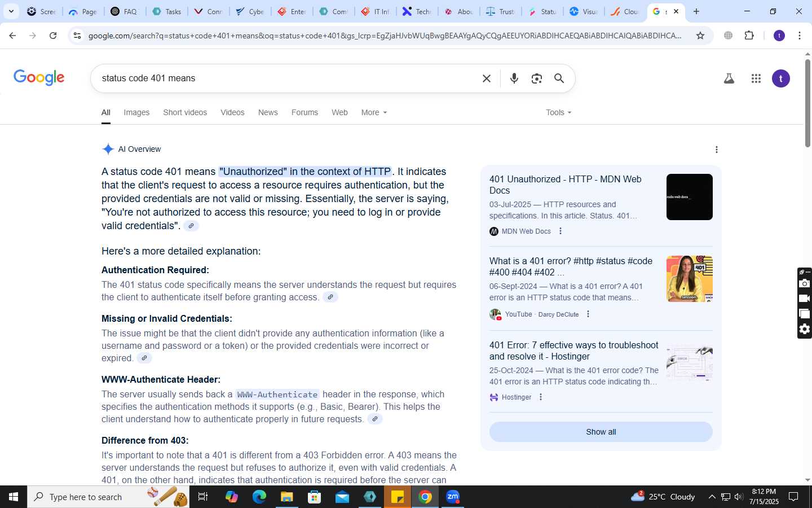Screen dimensions: 812x508
Task: Open Chrome tab search dropdown arrow
Action: pos(11,11)
